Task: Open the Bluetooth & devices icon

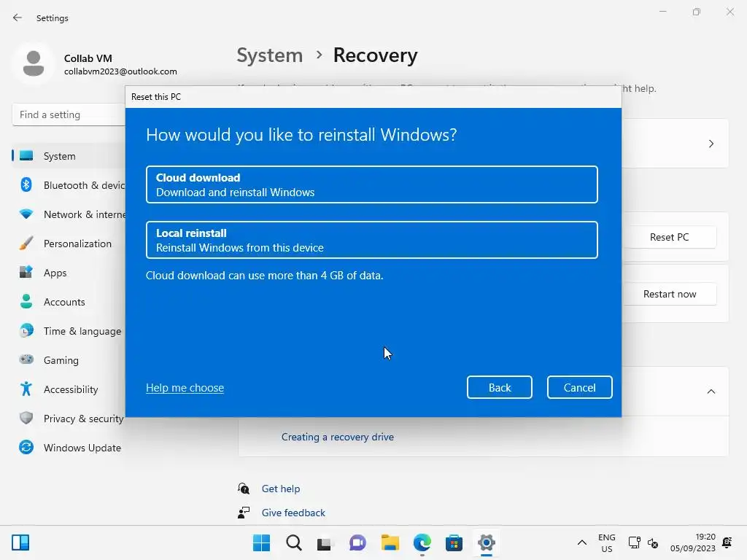Action: (26, 184)
